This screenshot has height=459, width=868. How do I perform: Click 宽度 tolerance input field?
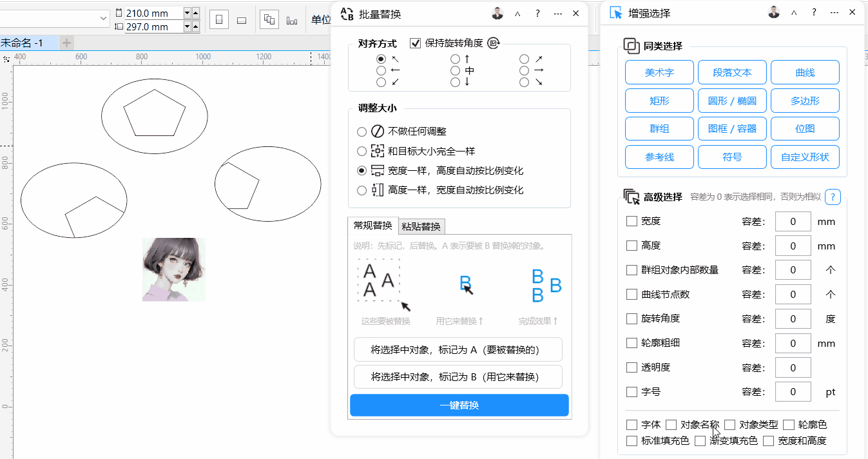(792, 222)
